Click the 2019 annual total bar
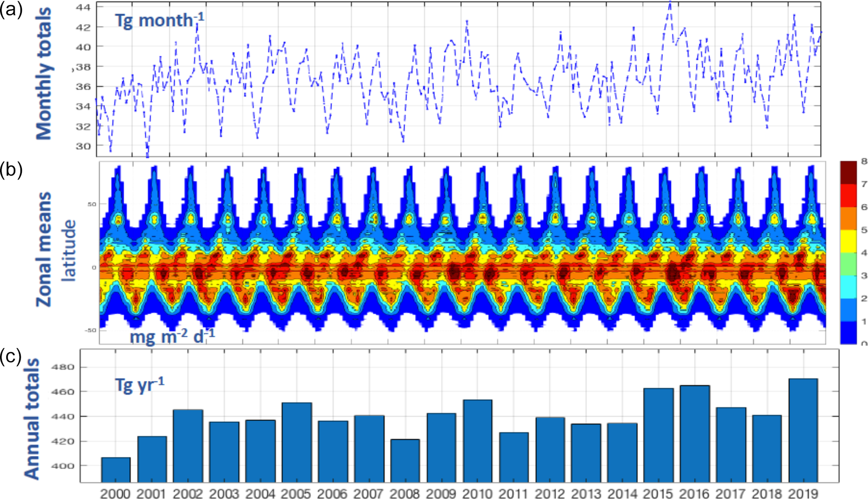868x500 pixels. pyautogui.click(x=803, y=430)
